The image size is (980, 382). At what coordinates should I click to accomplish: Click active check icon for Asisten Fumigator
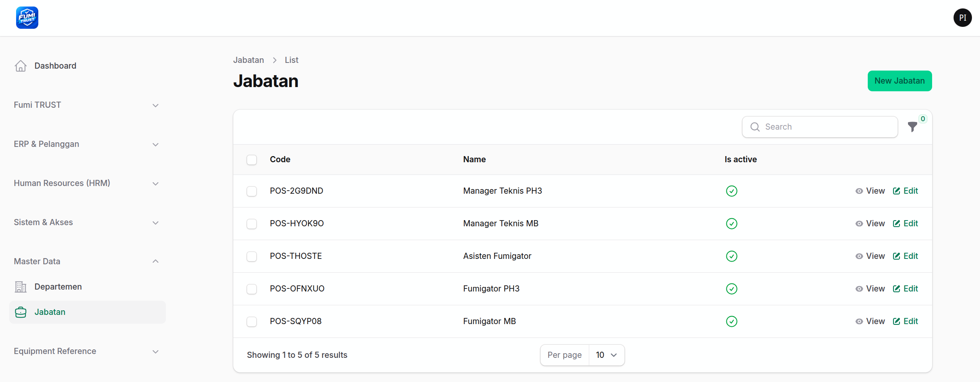click(x=731, y=256)
